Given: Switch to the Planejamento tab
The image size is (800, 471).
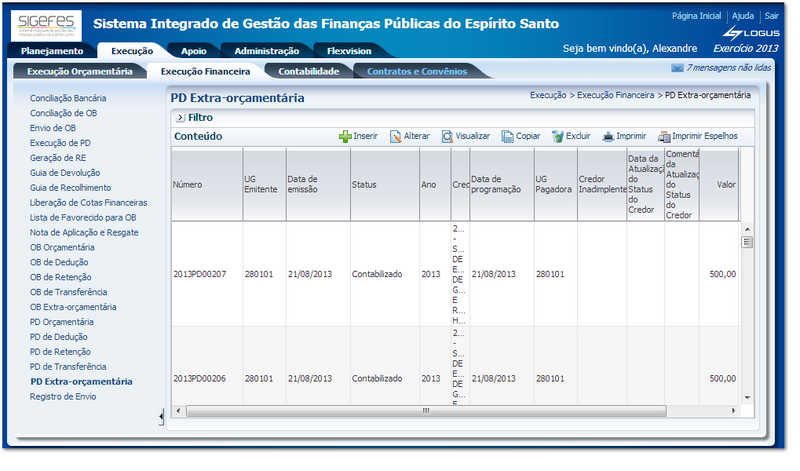Looking at the screenshot, I should (52, 51).
